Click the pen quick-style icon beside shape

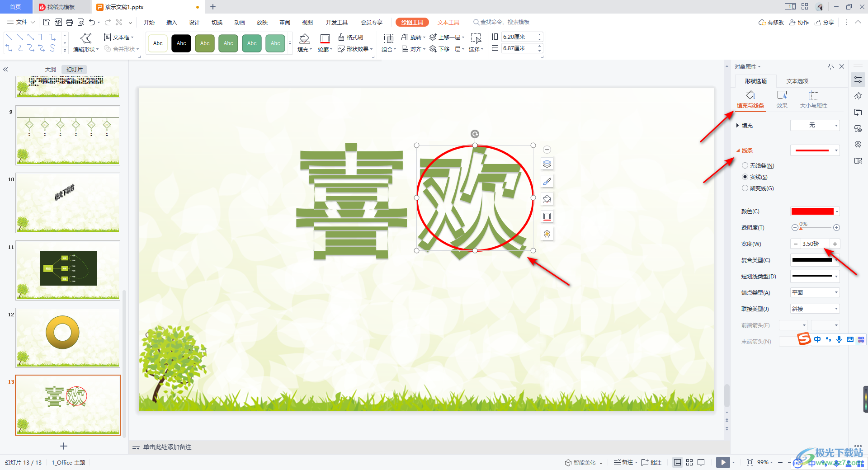pyautogui.click(x=547, y=182)
